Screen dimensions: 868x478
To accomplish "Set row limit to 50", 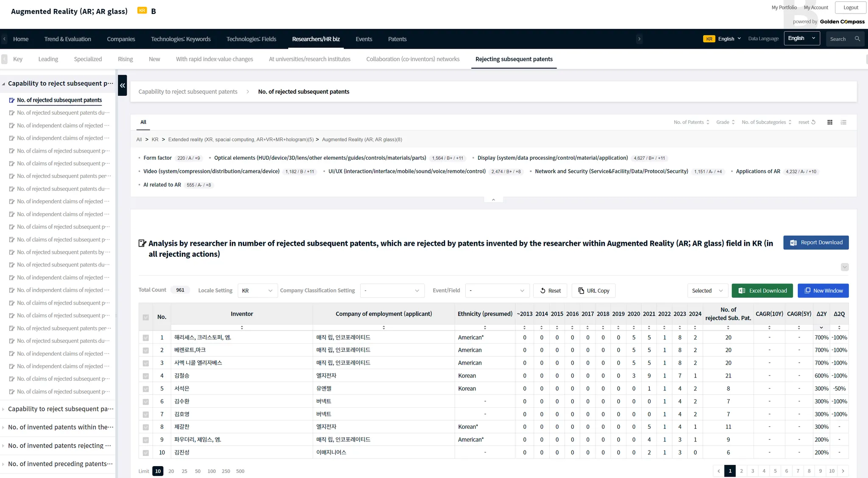I will [x=198, y=471].
